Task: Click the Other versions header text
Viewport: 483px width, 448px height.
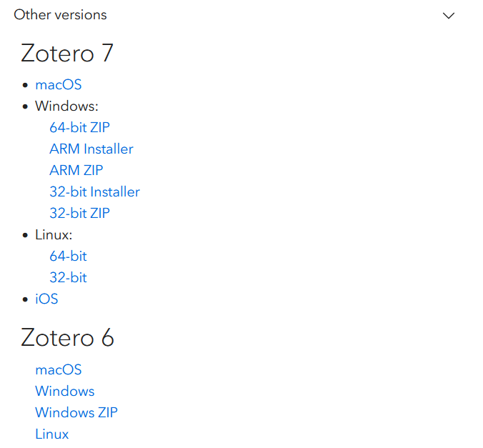Action: point(60,15)
